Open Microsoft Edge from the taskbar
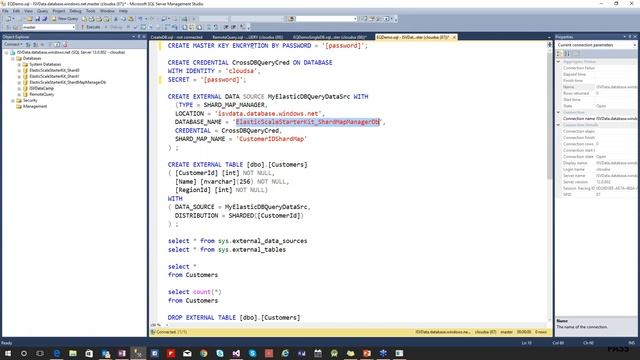The width and height of the screenshot is (640, 360). (x=56, y=353)
